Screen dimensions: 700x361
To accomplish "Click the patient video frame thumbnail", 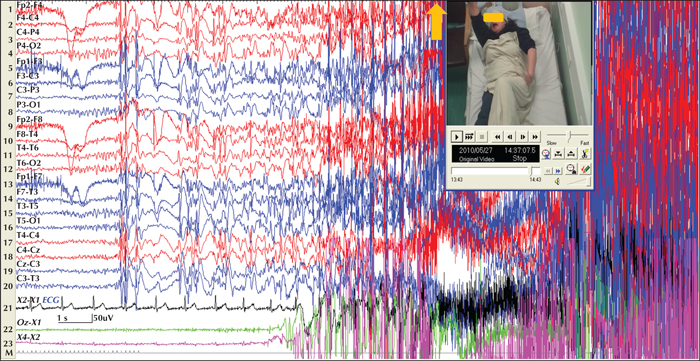I will pyautogui.click(x=519, y=63).
